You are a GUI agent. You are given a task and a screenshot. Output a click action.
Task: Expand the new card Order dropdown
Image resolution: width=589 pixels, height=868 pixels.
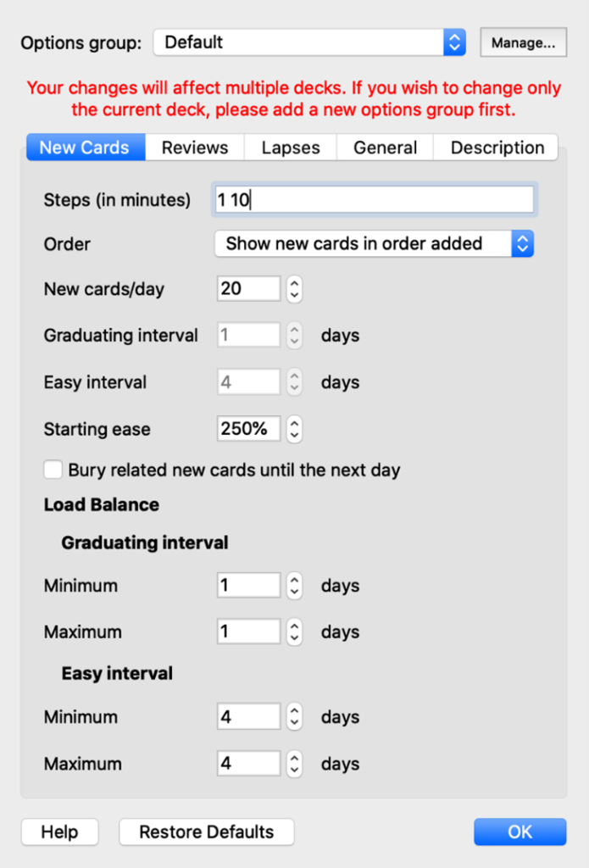click(x=374, y=244)
